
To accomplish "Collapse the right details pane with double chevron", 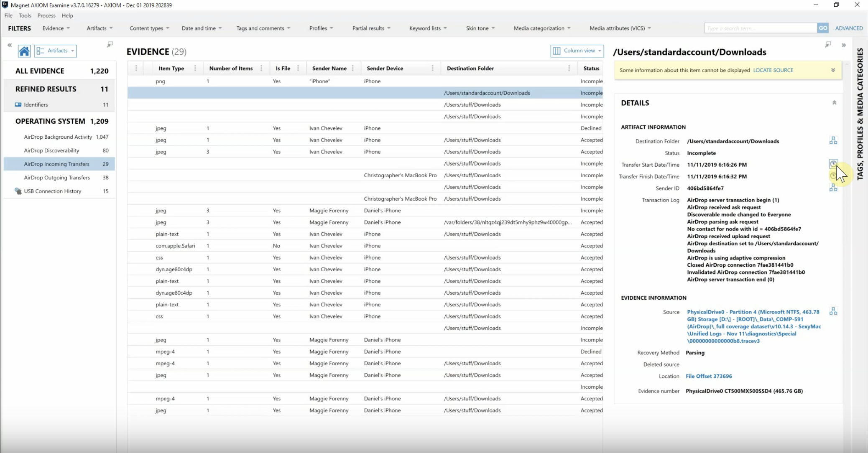I will pos(844,45).
